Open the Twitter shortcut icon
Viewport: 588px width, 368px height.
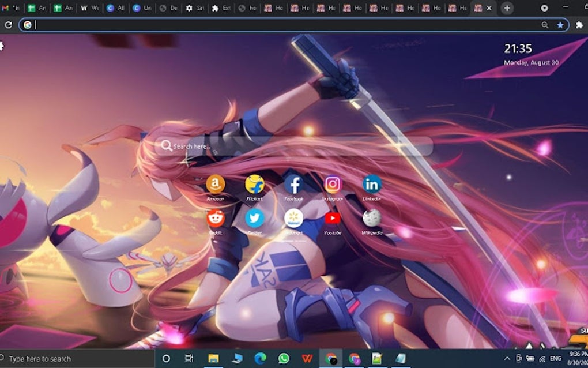pyautogui.click(x=255, y=218)
